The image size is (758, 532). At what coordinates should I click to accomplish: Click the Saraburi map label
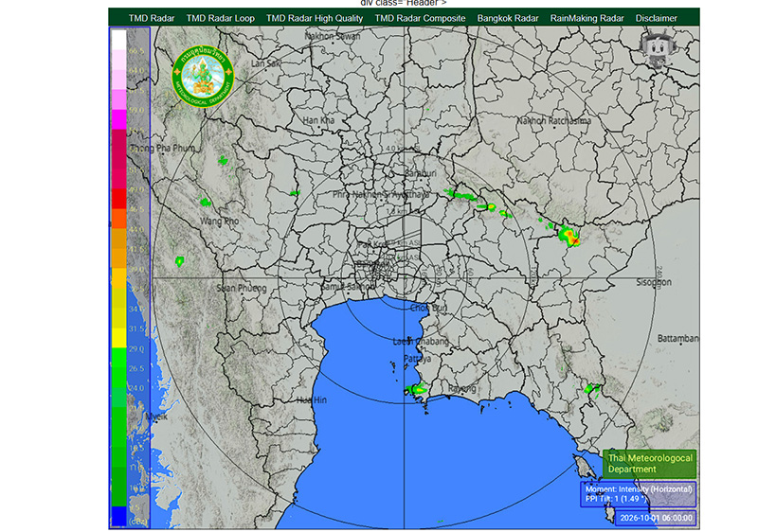tap(421, 173)
